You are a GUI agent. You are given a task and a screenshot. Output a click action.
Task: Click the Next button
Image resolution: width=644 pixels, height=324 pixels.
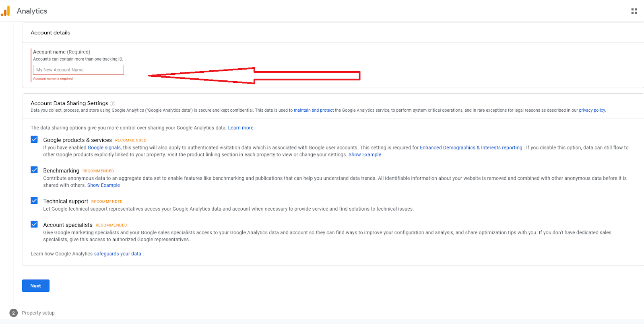36,286
